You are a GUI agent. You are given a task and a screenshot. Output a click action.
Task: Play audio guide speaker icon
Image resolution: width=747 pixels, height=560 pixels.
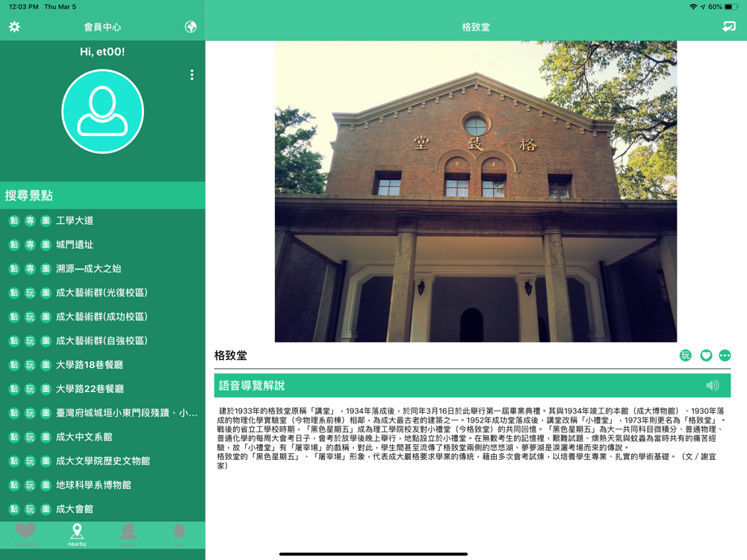pos(713,385)
